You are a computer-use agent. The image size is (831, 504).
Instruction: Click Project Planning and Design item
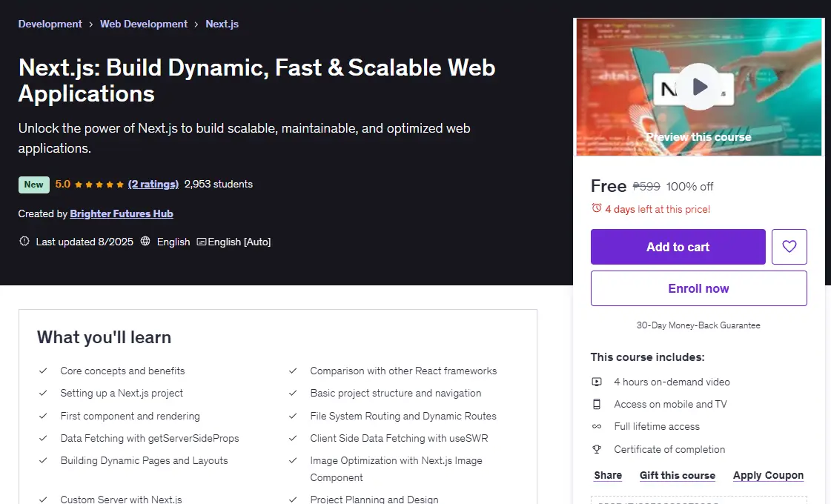(374, 500)
